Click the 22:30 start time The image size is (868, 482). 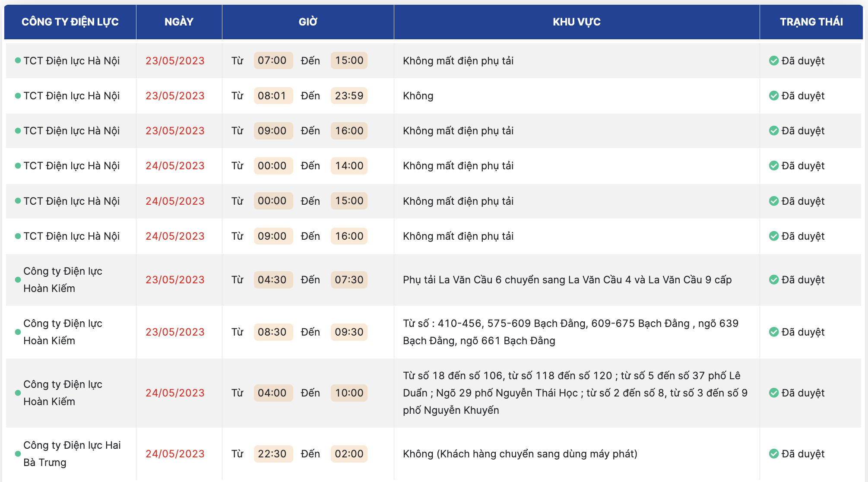coord(273,453)
